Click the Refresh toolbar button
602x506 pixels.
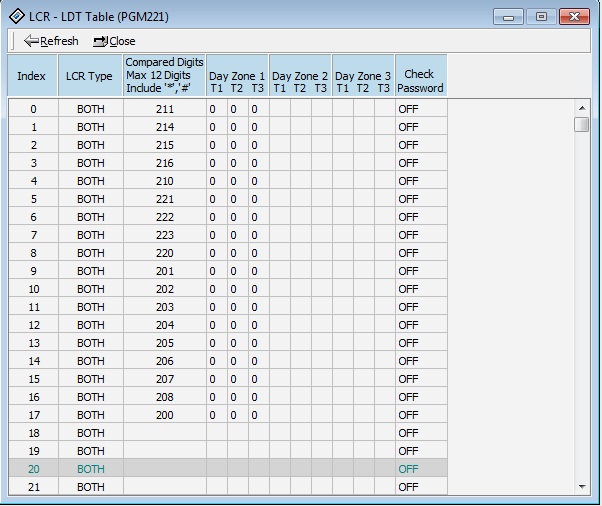51,41
